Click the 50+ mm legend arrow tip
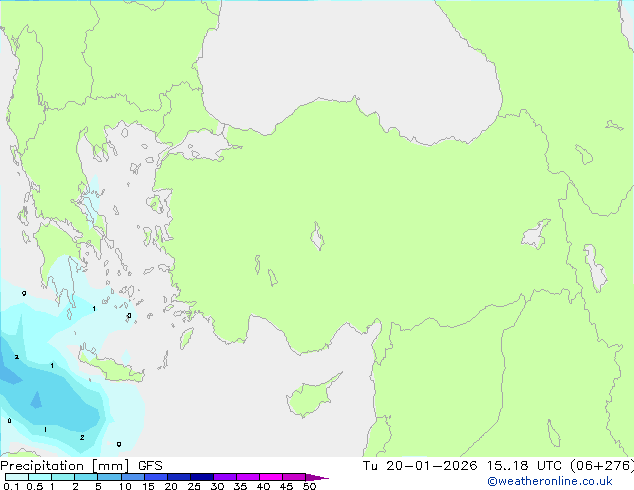 click(x=317, y=477)
